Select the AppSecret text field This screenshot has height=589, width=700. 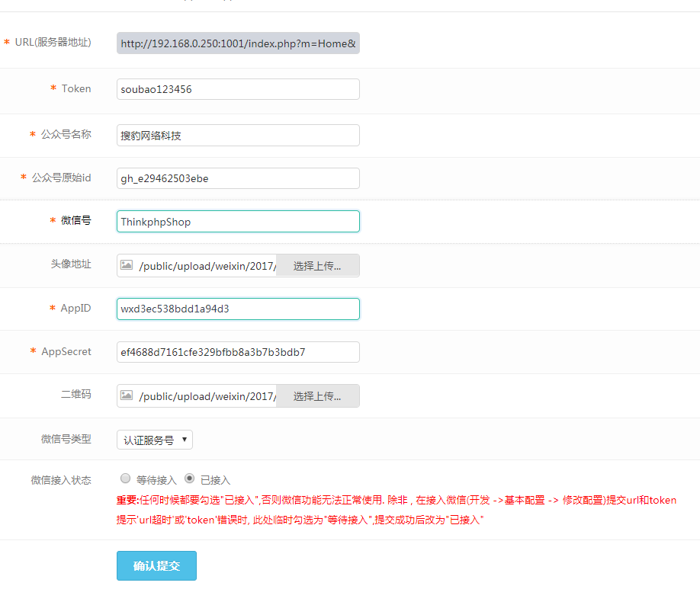(238, 352)
